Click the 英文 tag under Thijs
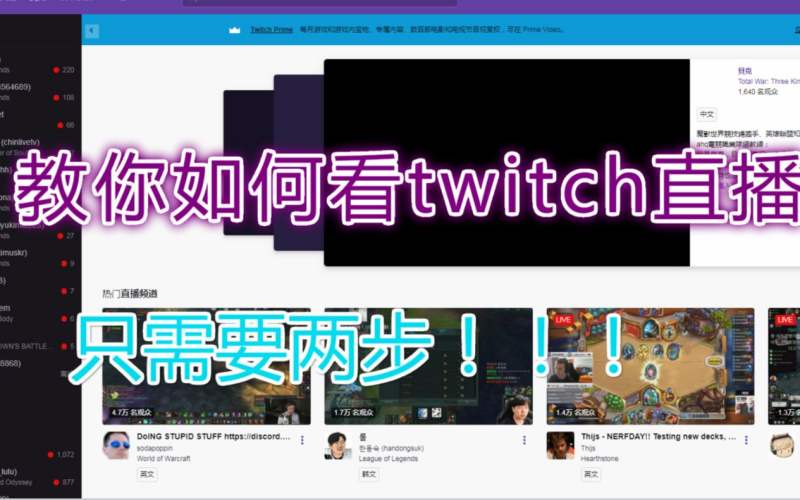 [591, 474]
